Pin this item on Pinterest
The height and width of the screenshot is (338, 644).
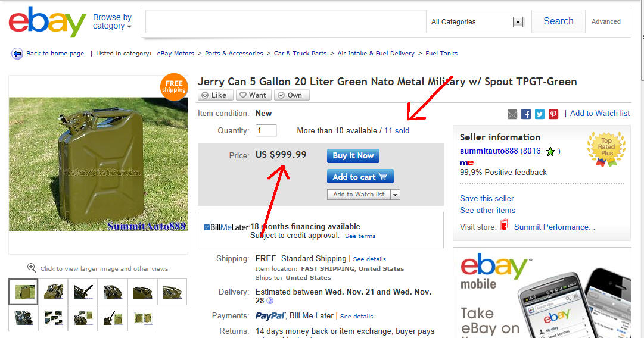[553, 114]
